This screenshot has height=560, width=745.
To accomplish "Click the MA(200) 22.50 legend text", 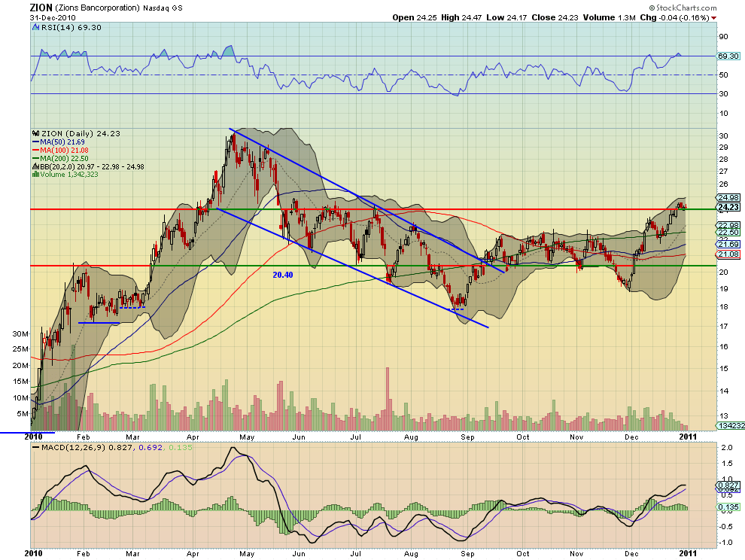I will pyautogui.click(x=64, y=159).
